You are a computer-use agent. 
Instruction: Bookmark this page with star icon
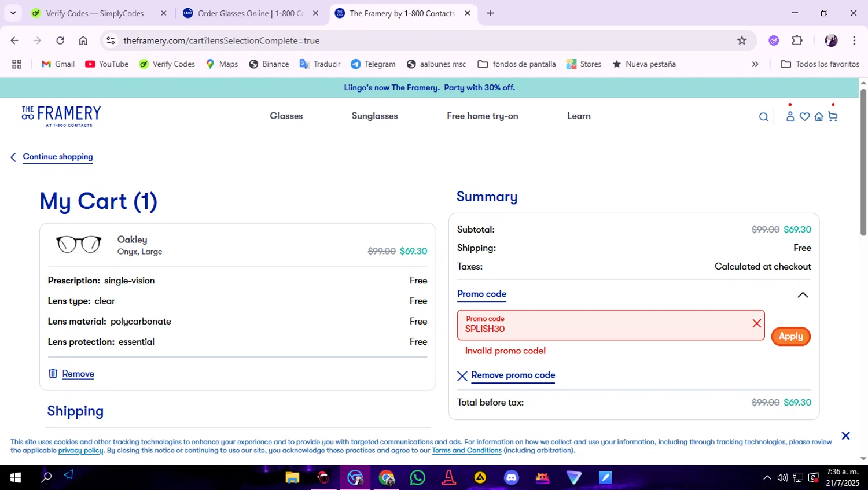[x=742, y=40]
